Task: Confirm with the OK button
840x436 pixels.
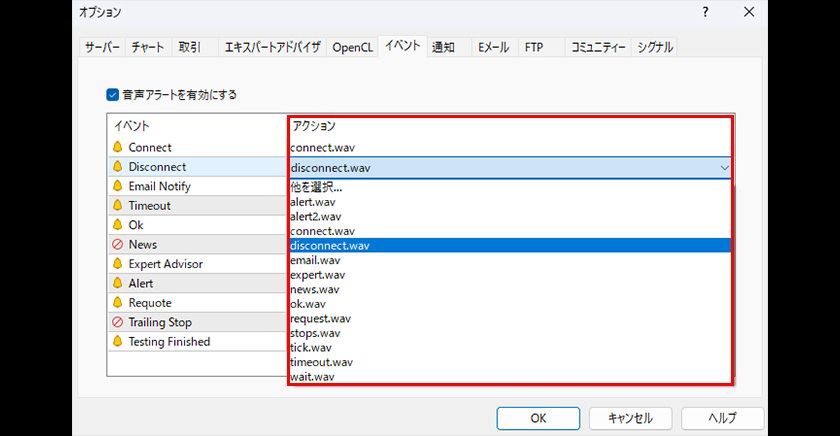Action: click(538, 418)
